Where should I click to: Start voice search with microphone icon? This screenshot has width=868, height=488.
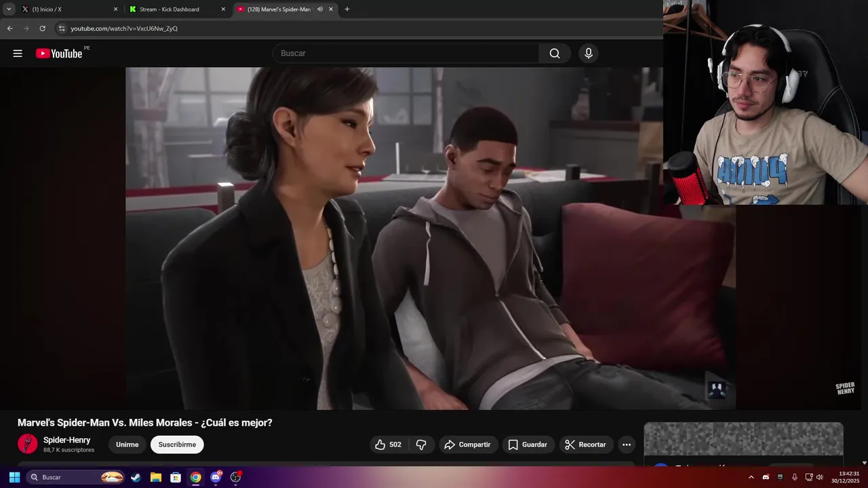click(589, 54)
